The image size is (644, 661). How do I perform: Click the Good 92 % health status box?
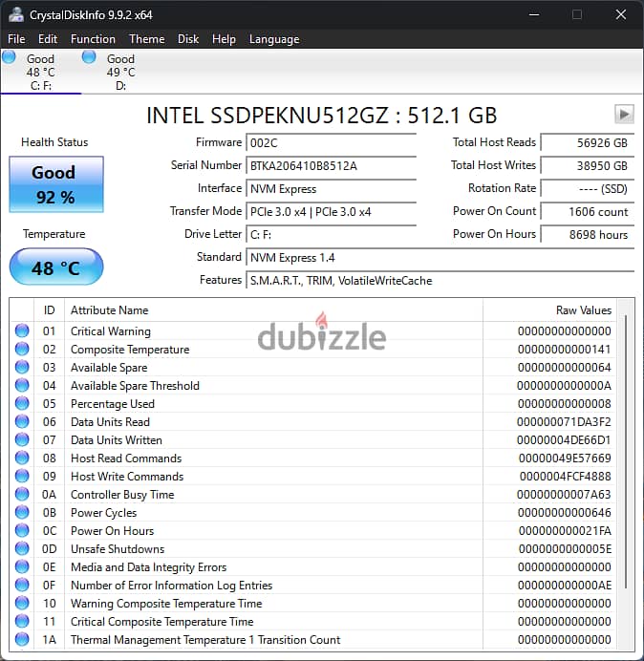point(56,184)
